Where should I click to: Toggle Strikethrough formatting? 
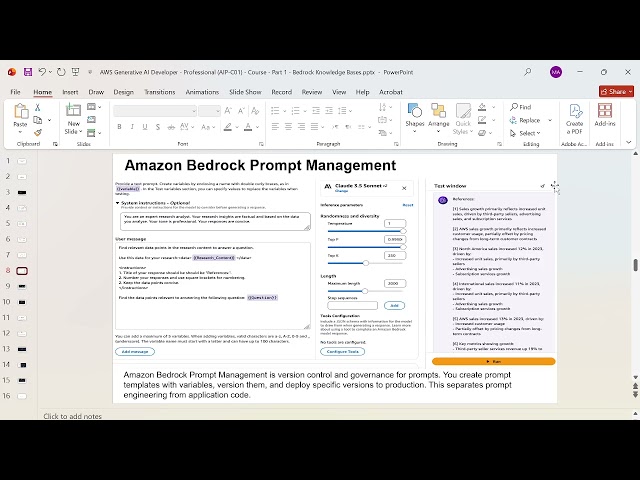pyautogui.click(x=171, y=127)
